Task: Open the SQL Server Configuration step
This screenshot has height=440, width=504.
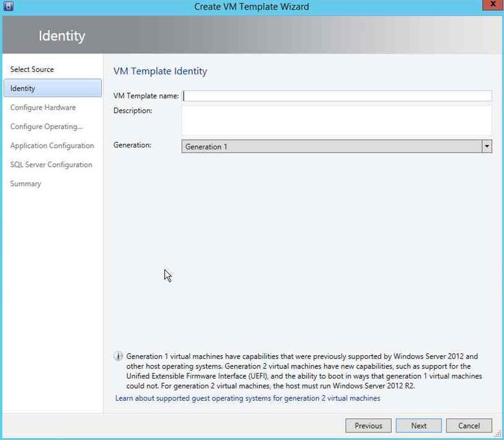Action: pyautogui.click(x=51, y=165)
